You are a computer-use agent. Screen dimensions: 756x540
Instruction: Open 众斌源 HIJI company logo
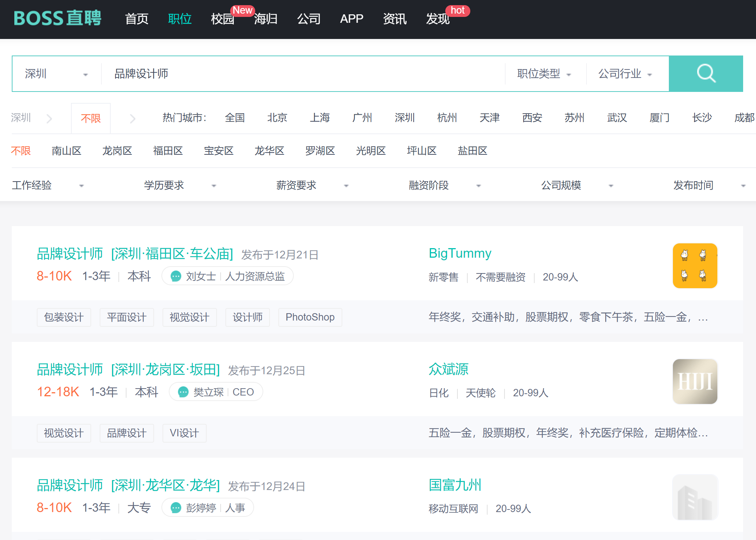(695, 381)
